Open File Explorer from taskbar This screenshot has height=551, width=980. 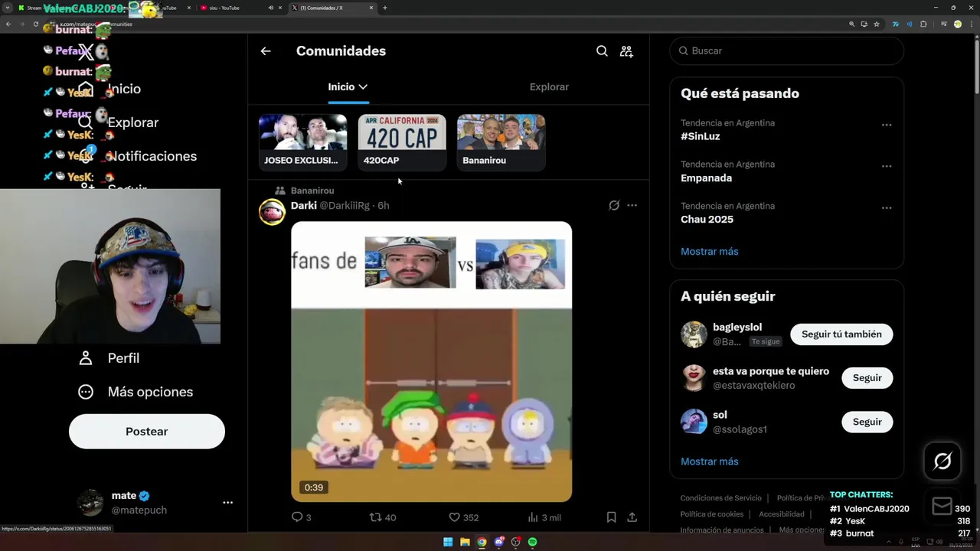465,542
